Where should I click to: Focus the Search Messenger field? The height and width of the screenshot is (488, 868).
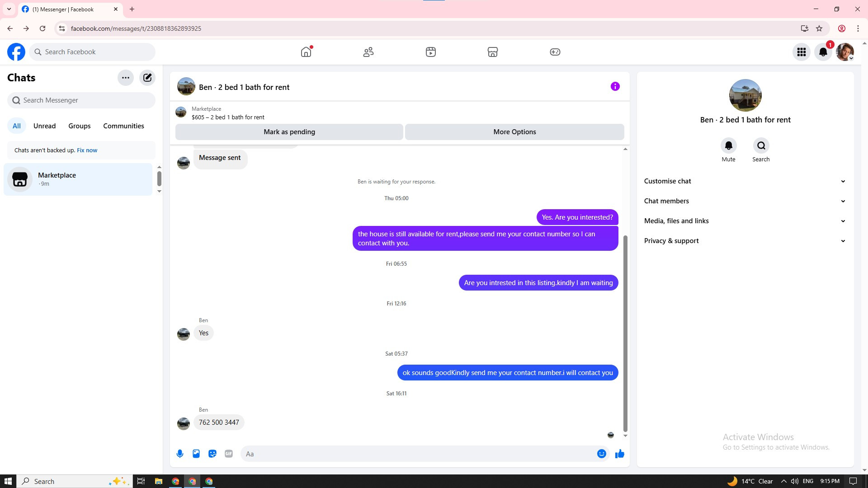click(81, 100)
